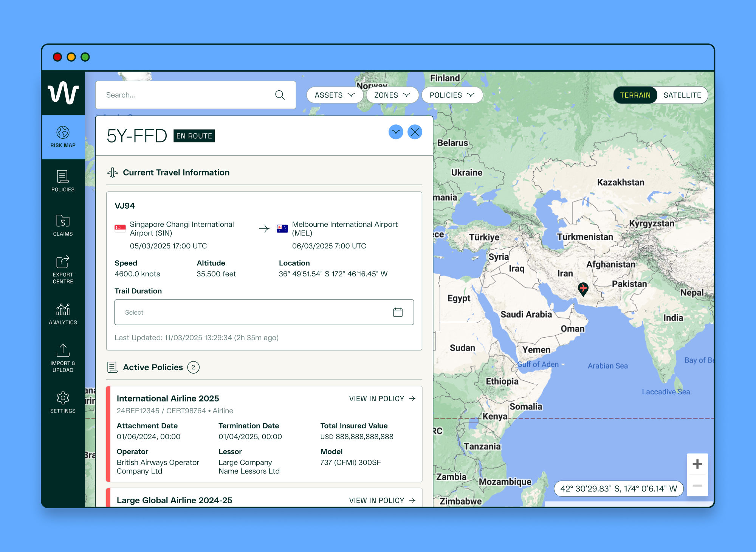The width and height of the screenshot is (756, 552).
Task: Click Singapore Changi International Airport text
Action: click(x=182, y=229)
